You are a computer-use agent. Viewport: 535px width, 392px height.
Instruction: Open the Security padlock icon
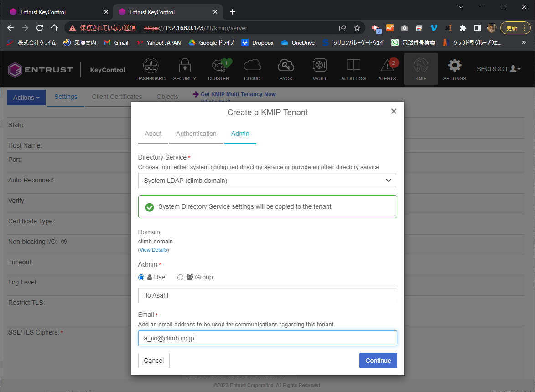(x=185, y=66)
